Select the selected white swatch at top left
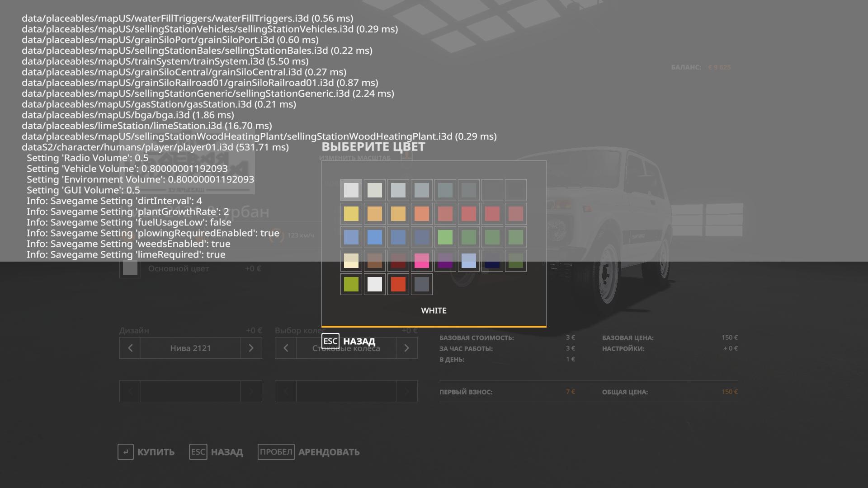 coord(351,190)
